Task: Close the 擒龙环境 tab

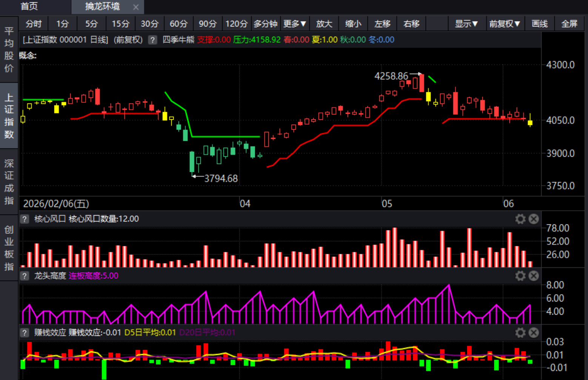Action: point(136,7)
